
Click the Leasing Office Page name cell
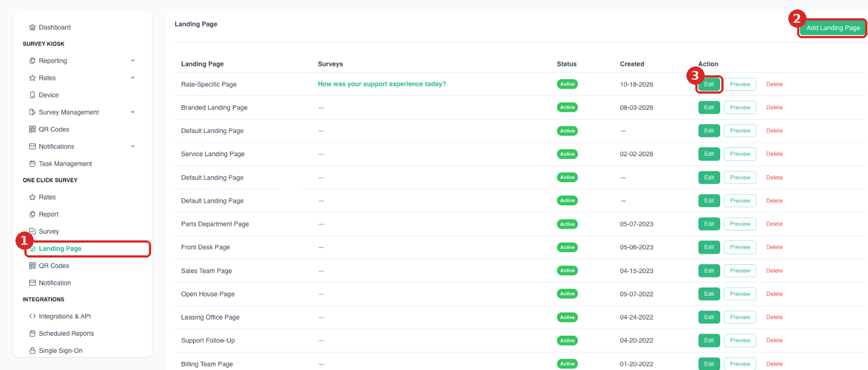pos(210,317)
